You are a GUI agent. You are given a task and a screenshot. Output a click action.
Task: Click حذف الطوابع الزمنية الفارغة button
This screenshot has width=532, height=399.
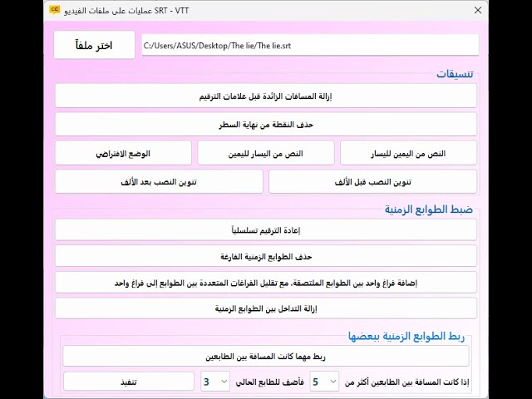click(x=266, y=256)
